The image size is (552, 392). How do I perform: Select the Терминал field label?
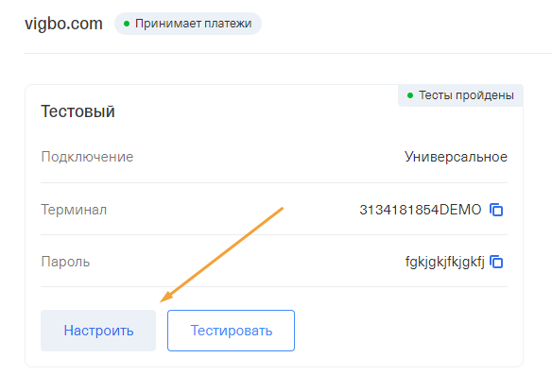pos(74,210)
